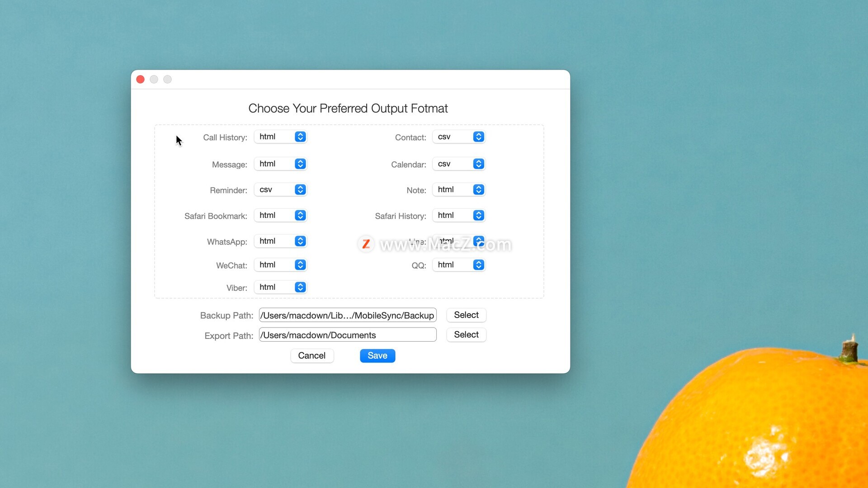Viewport: 868px width, 488px height.
Task: Click the 'Contact:' label
Action: tap(410, 137)
